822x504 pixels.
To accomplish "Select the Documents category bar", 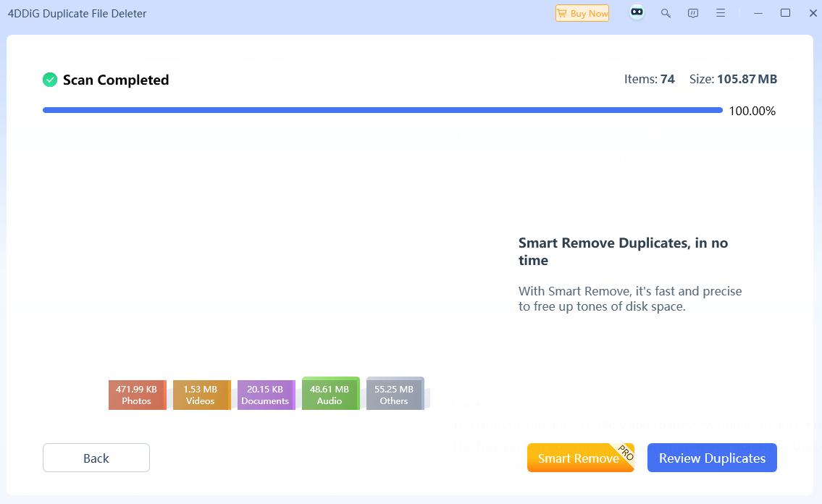I will tap(266, 394).
